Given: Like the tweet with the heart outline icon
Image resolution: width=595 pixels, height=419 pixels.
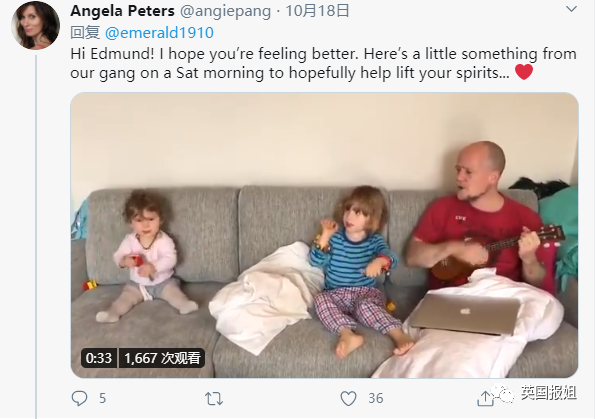Looking at the screenshot, I should (x=348, y=399).
